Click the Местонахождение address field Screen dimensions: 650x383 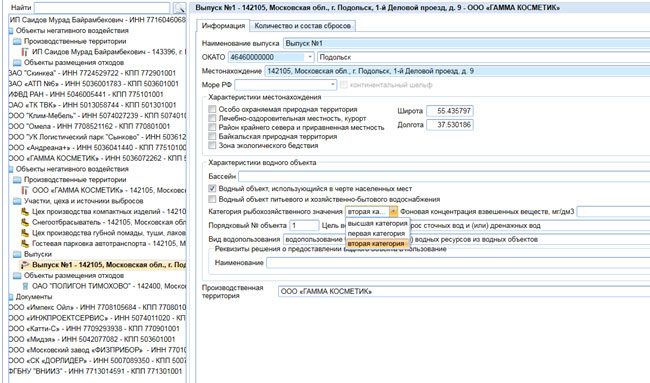click(457, 71)
